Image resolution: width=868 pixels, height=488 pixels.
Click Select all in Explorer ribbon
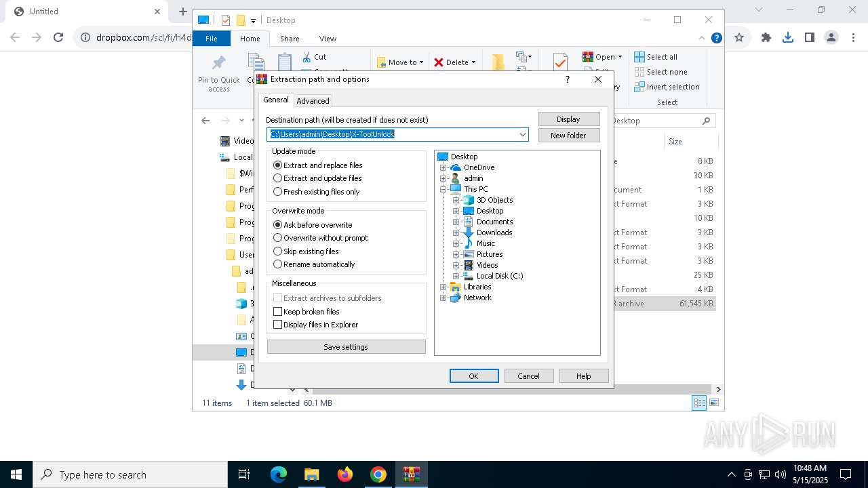[x=656, y=57]
